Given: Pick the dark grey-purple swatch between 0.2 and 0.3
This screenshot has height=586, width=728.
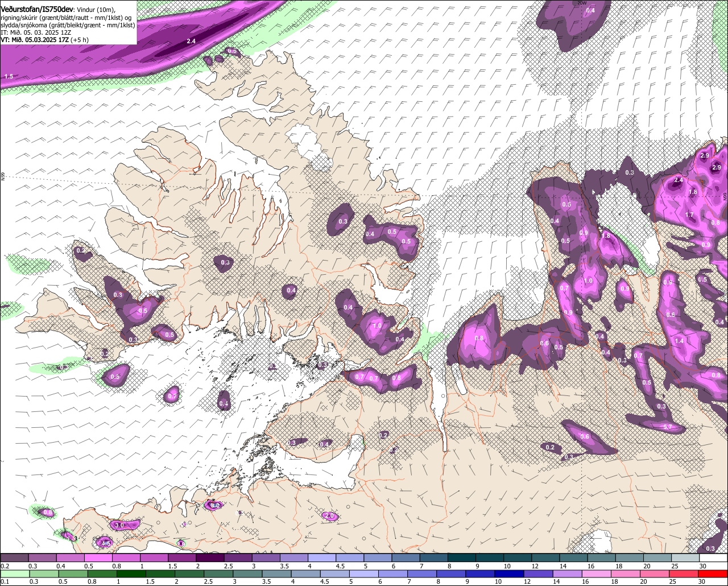Looking at the screenshot, I should point(14,558).
